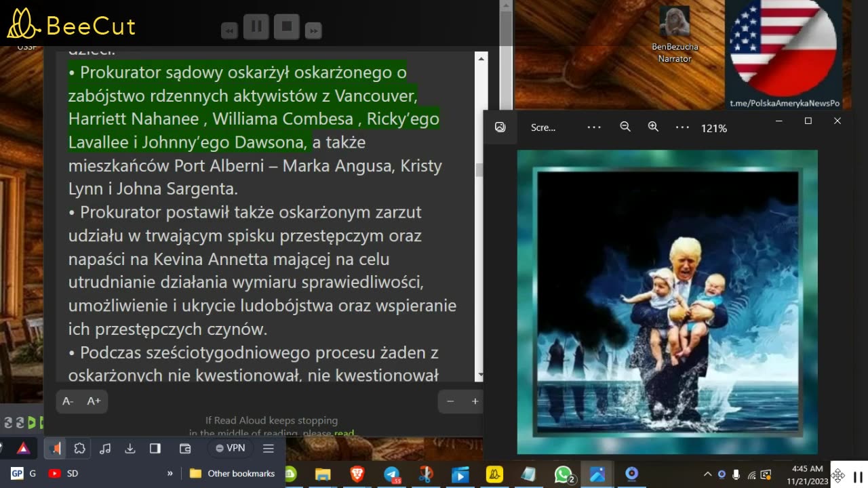Click the displayed image in Photos viewer
The height and width of the screenshot is (488, 868).
click(x=667, y=302)
